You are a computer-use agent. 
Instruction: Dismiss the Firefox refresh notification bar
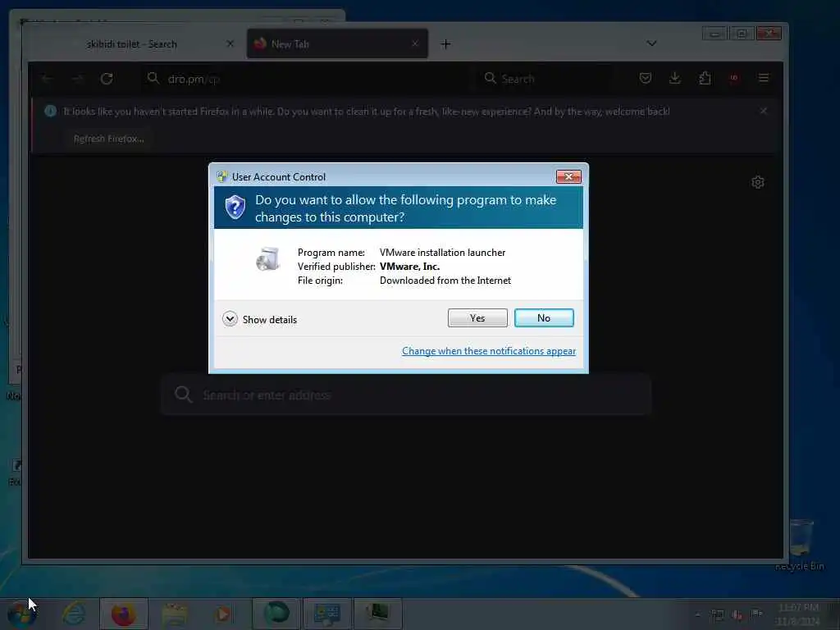tap(764, 111)
